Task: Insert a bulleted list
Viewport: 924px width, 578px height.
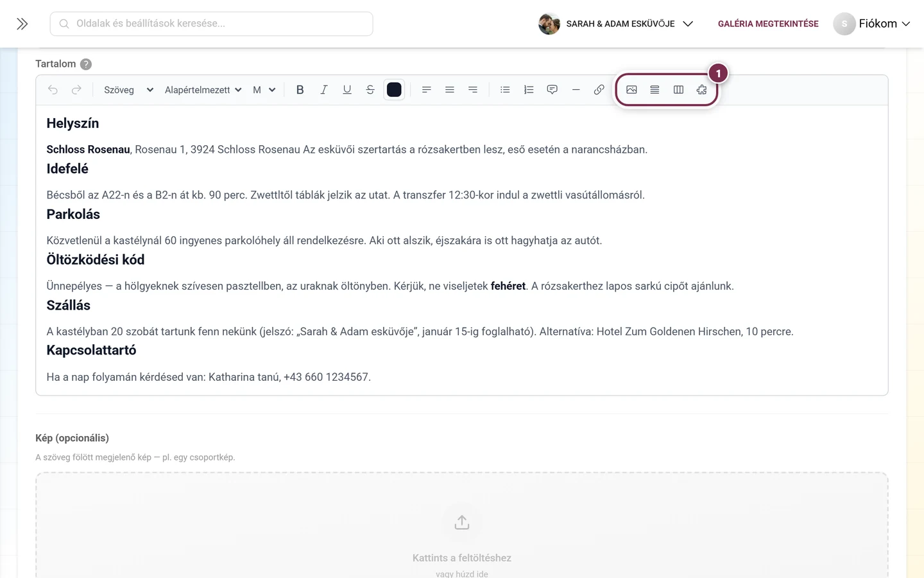Action: pos(505,90)
